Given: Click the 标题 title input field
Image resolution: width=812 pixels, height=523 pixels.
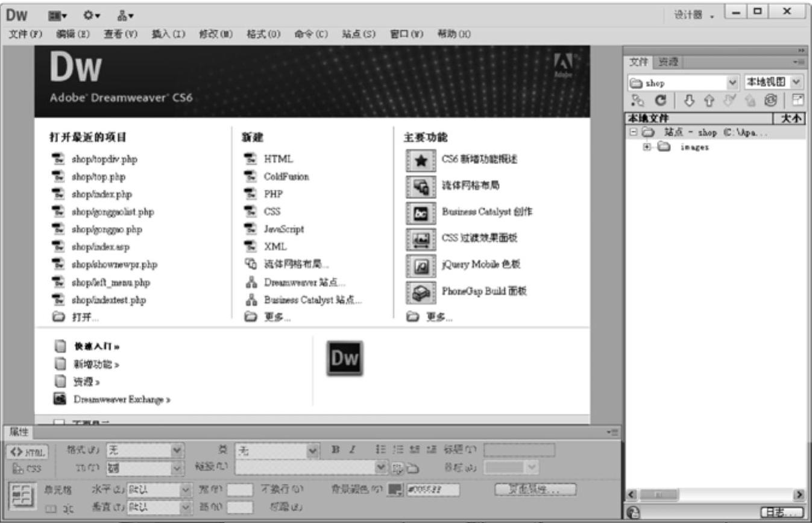Looking at the screenshot, I should (519, 449).
